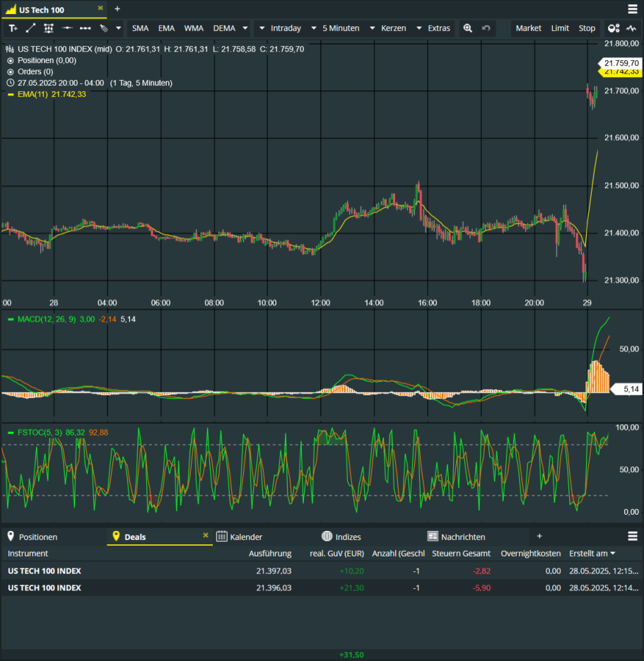Toggle Positionen visibility on the chart
644x661 pixels.
coord(11,61)
